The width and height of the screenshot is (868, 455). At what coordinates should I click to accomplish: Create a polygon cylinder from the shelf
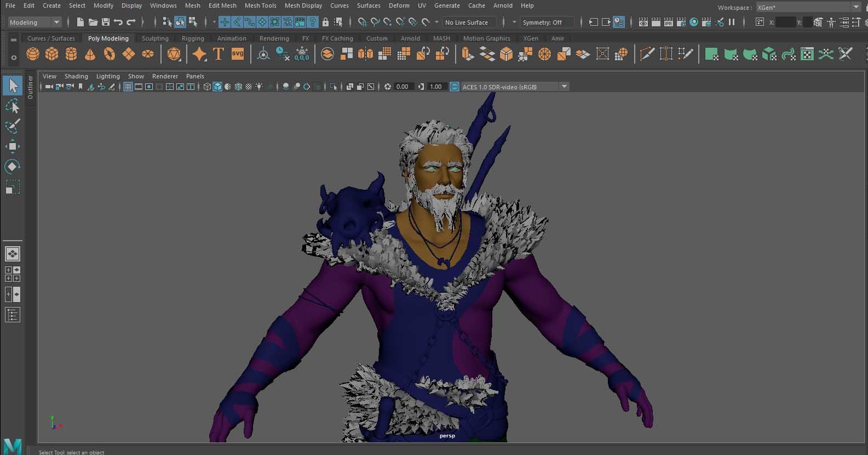point(71,54)
